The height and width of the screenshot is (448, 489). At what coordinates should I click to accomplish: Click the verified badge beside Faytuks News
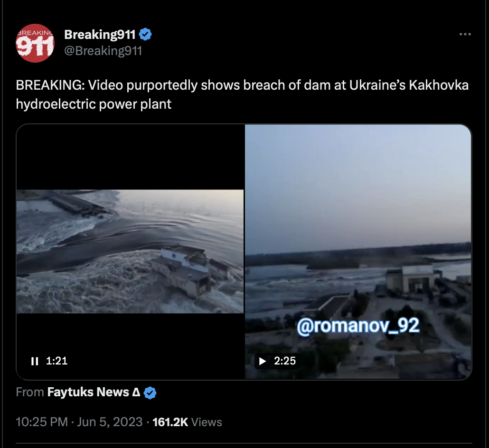[x=150, y=392]
